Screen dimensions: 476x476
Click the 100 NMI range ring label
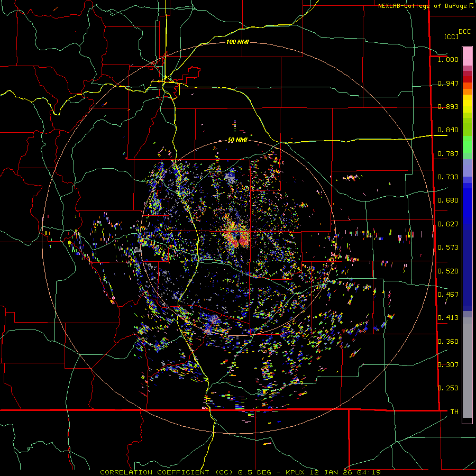pos(237,42)
